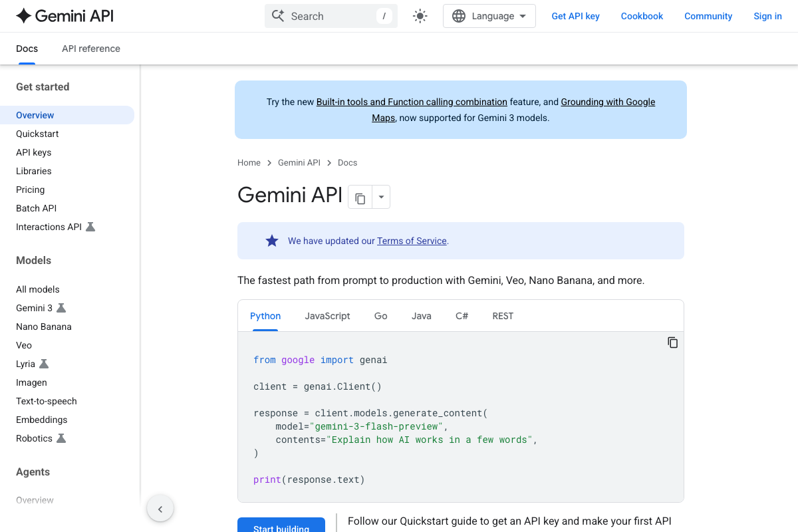
Task: Select the JavaScript code tab
Action: point(327,316)
